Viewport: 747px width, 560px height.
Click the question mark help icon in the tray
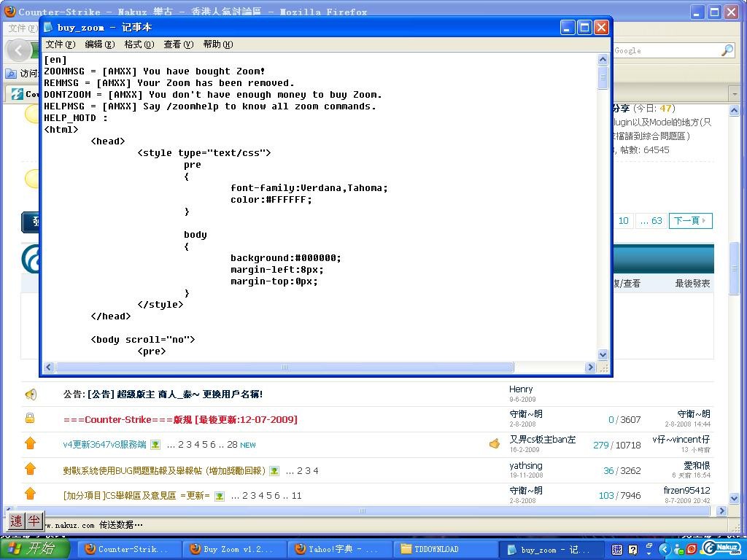point(632,550)
